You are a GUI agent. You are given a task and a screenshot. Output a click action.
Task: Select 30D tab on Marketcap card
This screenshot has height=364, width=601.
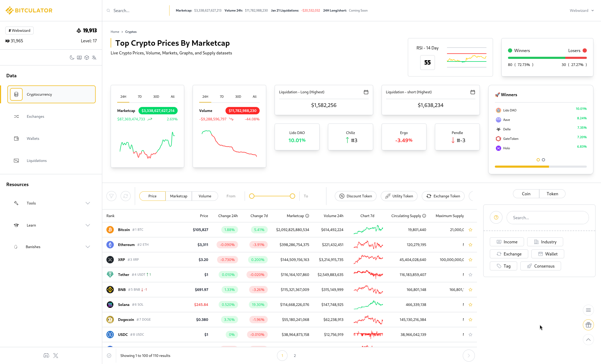[156, 97]
